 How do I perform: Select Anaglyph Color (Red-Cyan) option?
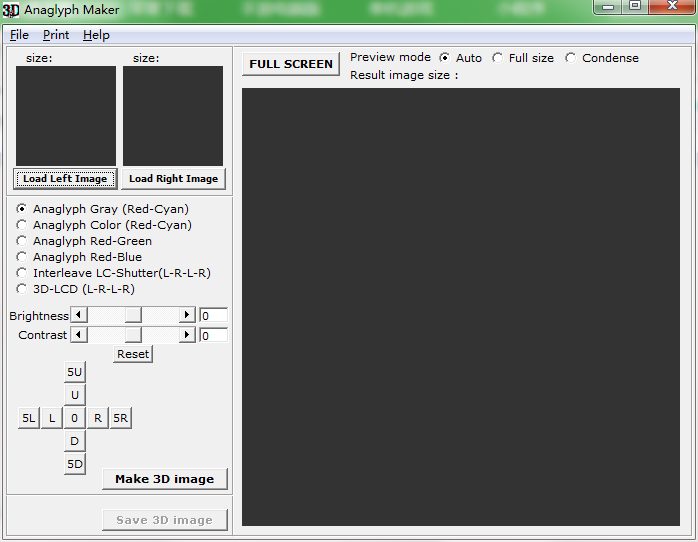point(104,225)
